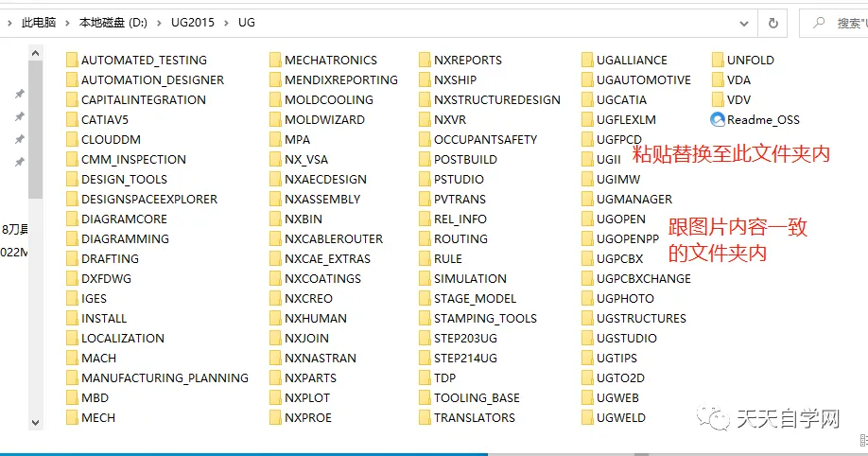This screenshot has height=456, width=868.
Task: Select the UGAUTOMOTIVE folder name
Action: click(x=644, y=79)
